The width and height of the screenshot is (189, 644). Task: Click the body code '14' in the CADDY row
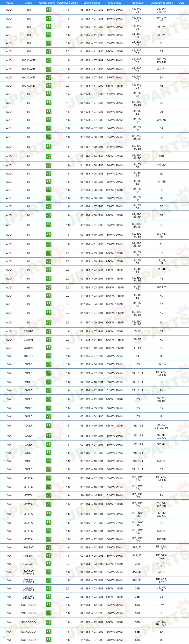coord(138,356)
